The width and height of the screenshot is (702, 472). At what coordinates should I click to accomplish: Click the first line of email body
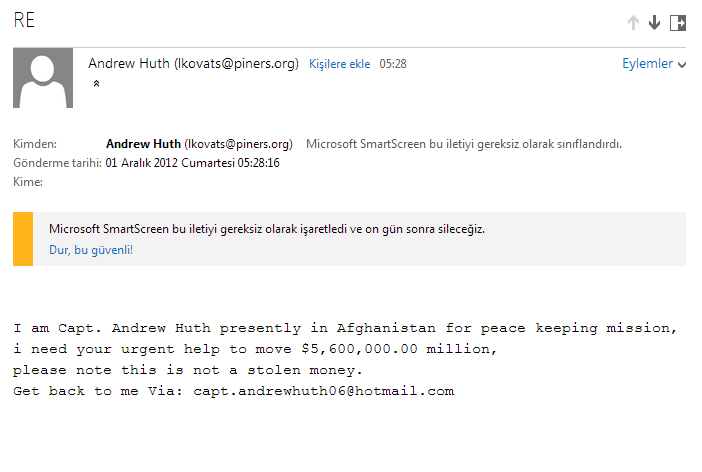345,328
